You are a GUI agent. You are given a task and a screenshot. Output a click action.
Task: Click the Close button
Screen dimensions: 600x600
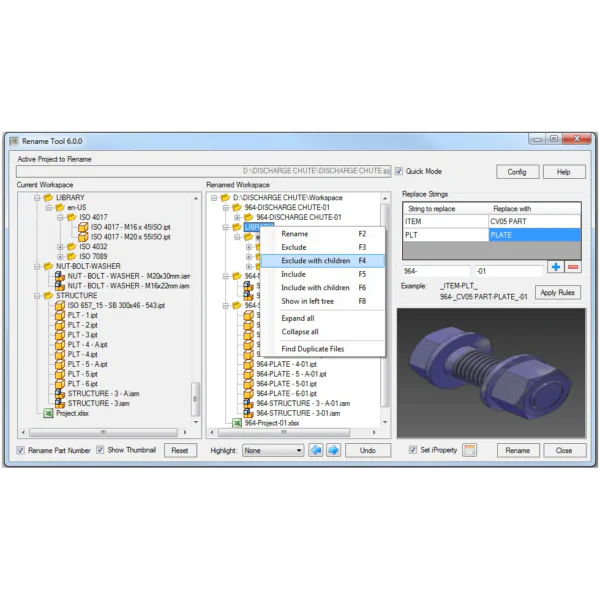click(x=565, y=450)
